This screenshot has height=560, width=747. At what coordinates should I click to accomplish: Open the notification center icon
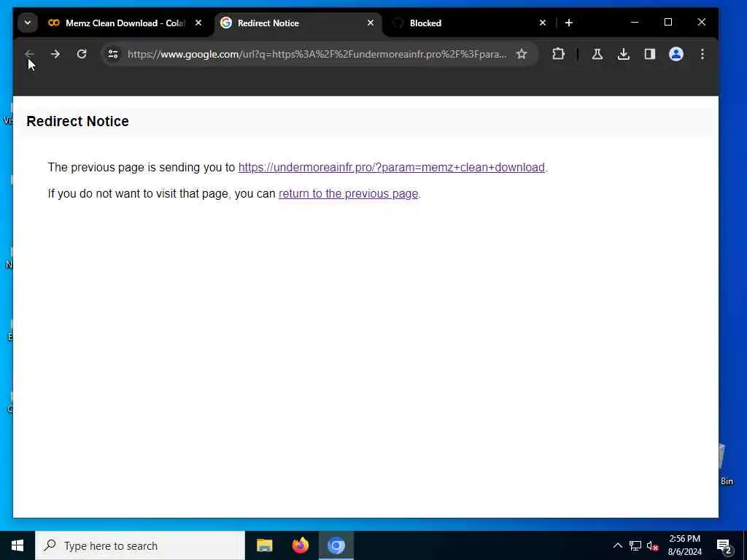724,545
